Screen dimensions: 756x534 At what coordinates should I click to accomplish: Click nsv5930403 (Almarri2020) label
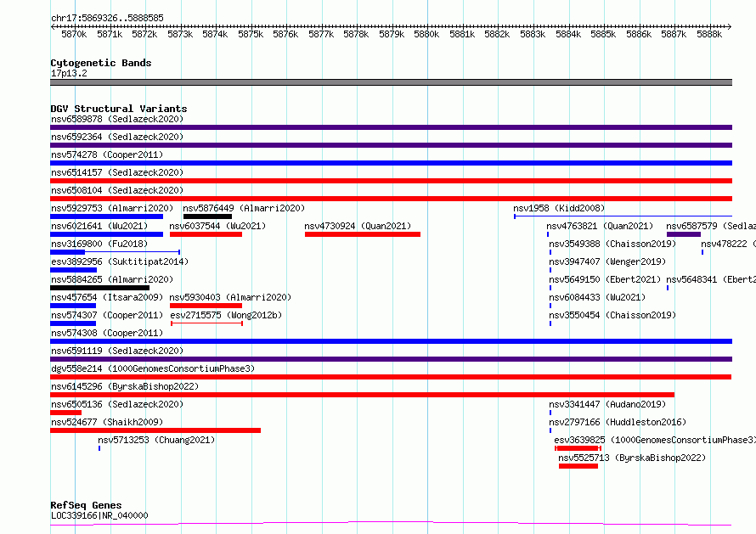pyautogui.click(x=230, y=297)
